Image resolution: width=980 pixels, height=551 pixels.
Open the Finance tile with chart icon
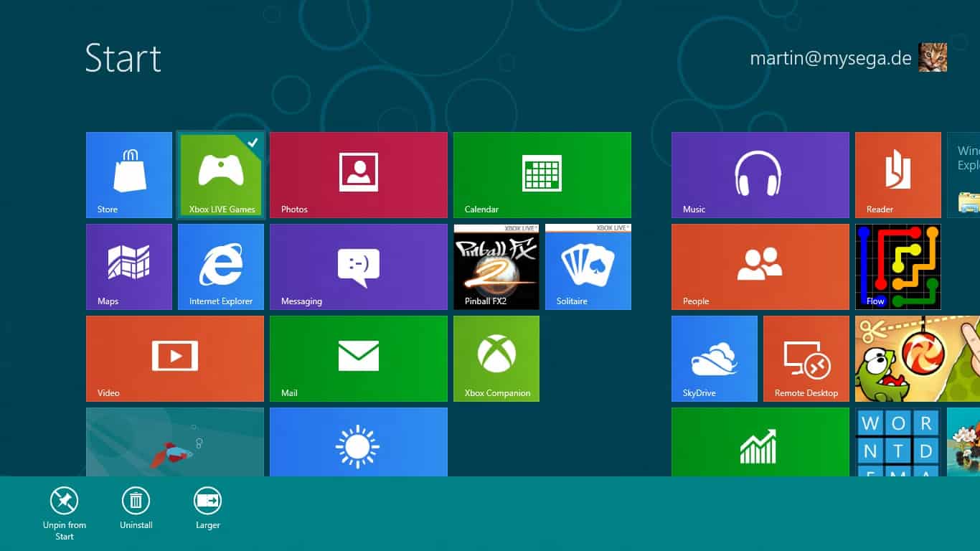click(x=760, y=442)
